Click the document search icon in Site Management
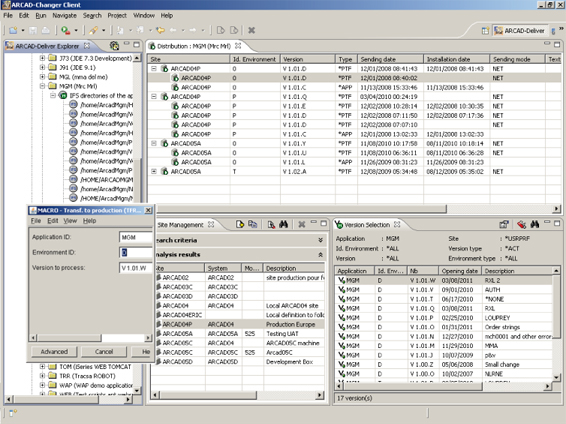 coord(271,224)
